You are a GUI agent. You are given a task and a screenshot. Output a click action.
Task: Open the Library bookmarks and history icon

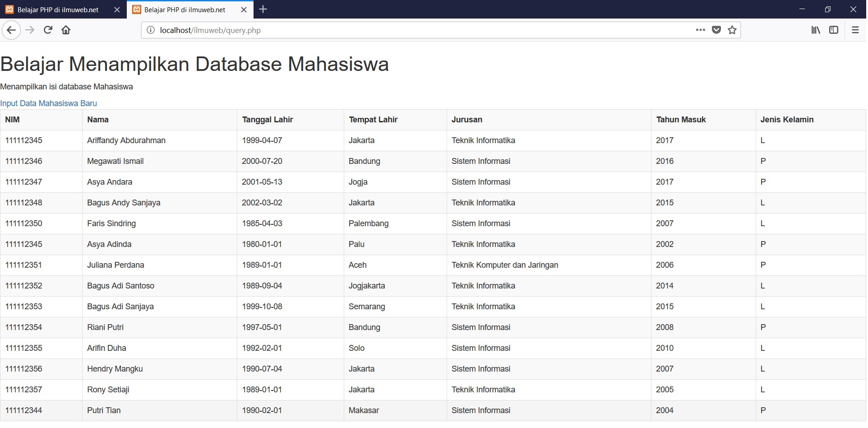coord(816,30)
